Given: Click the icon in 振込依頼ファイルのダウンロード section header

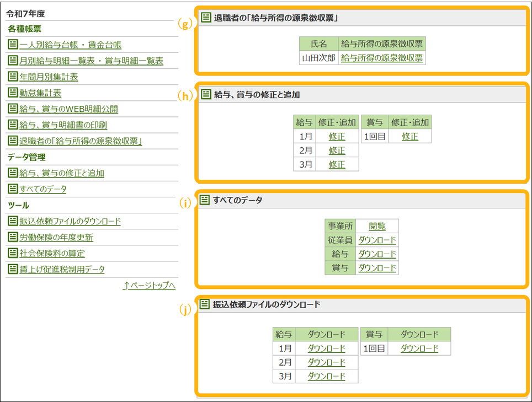Looking at the screenshot, I should [205, 304].
